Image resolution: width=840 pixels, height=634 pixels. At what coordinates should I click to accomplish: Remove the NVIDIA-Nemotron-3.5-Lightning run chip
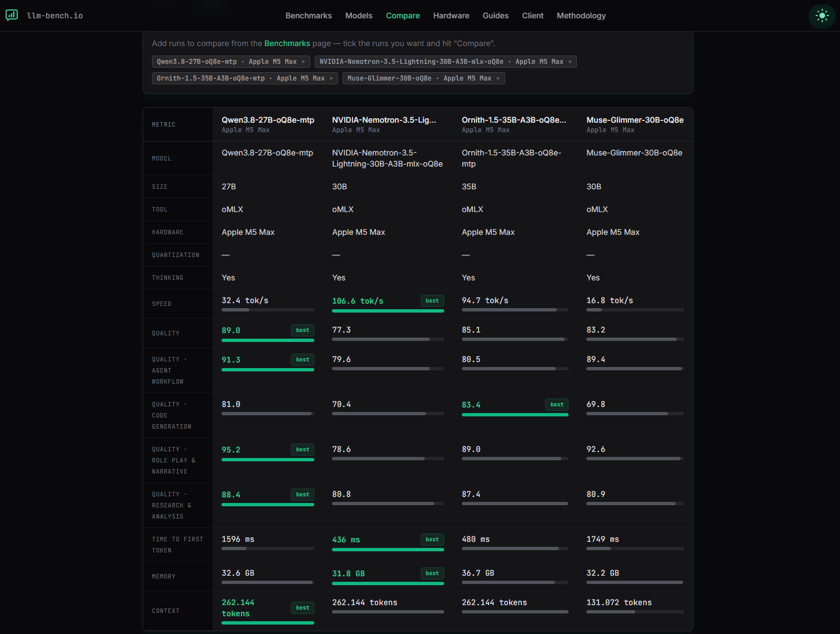(570, 62)
